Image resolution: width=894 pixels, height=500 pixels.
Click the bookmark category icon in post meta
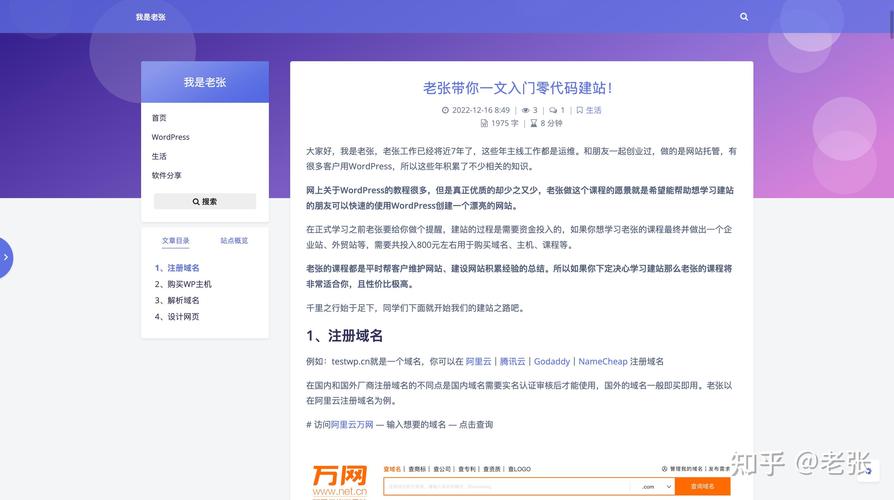tap(580, 110)
